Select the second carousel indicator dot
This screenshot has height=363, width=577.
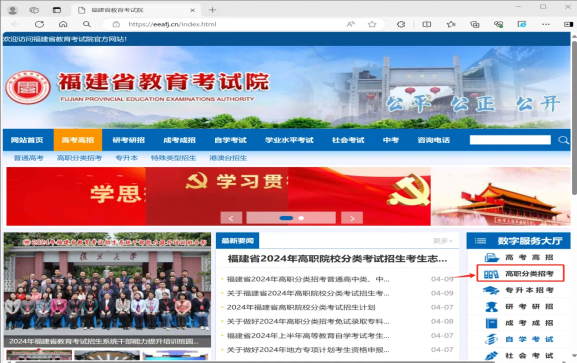click(x=301, y=218)
